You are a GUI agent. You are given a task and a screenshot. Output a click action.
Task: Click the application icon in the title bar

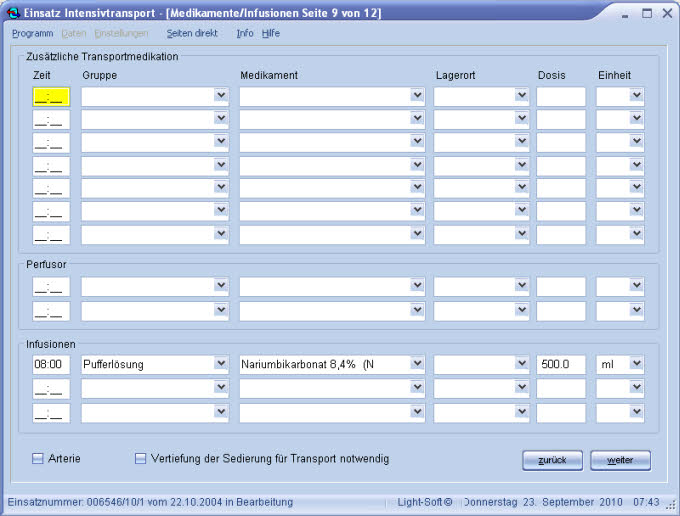pos(13,13)
